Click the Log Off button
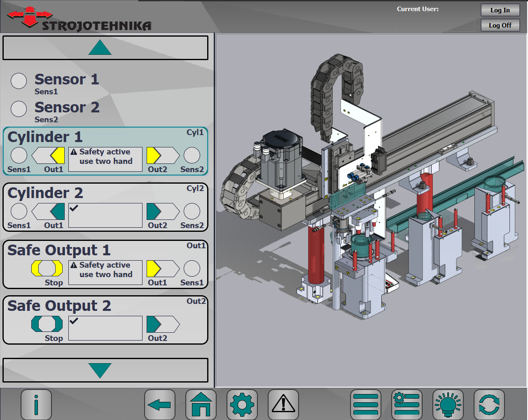The height and width of the screenshot is (420, 528). (x=500, y=26)
